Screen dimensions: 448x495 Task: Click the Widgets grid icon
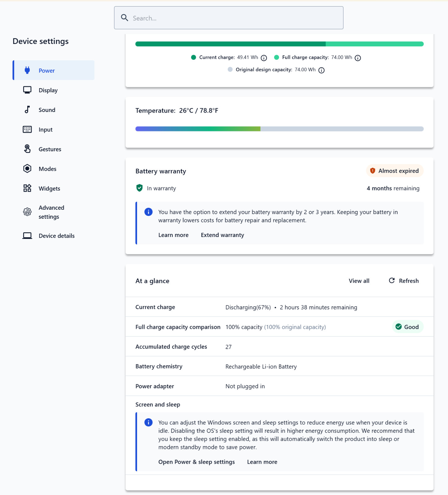(x=27, y=188)
